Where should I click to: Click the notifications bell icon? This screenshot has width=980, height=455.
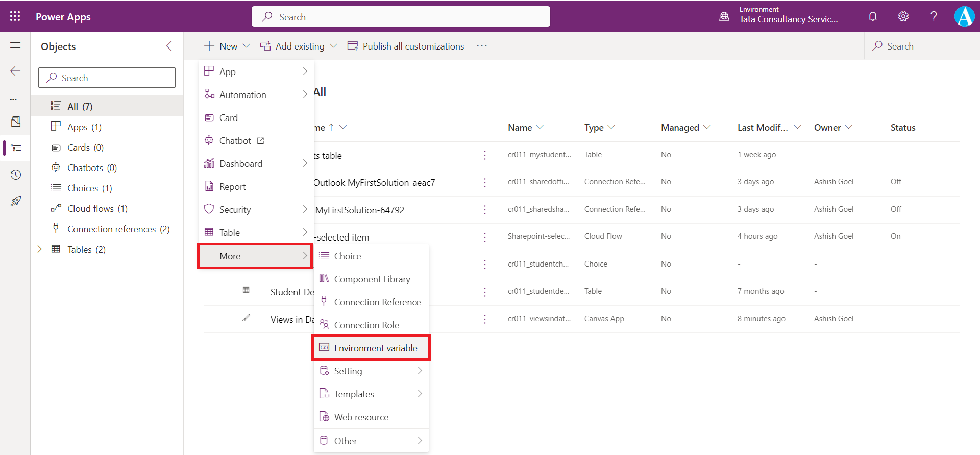[873, 16]
